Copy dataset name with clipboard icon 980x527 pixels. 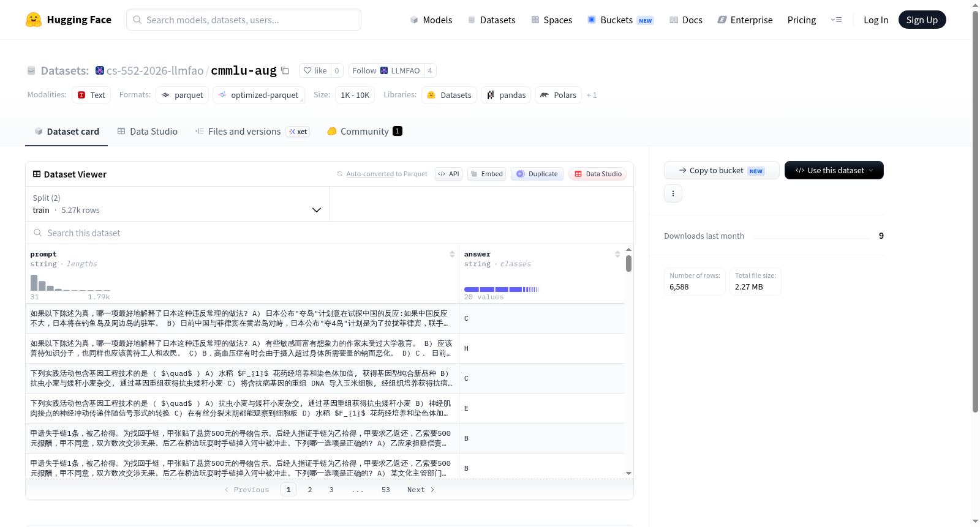click(285, 70)
